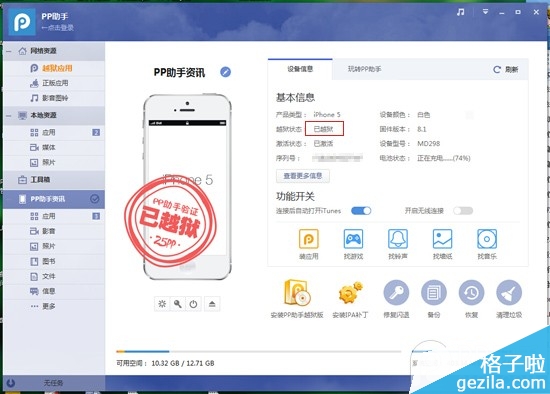Open device 照片 item

[54, 246]
